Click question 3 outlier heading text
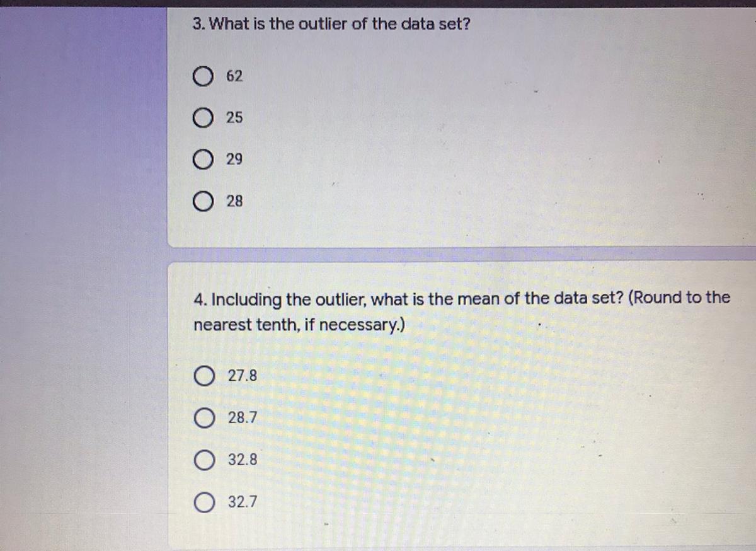Screen dimensions: 756x551 coord(332,25)
